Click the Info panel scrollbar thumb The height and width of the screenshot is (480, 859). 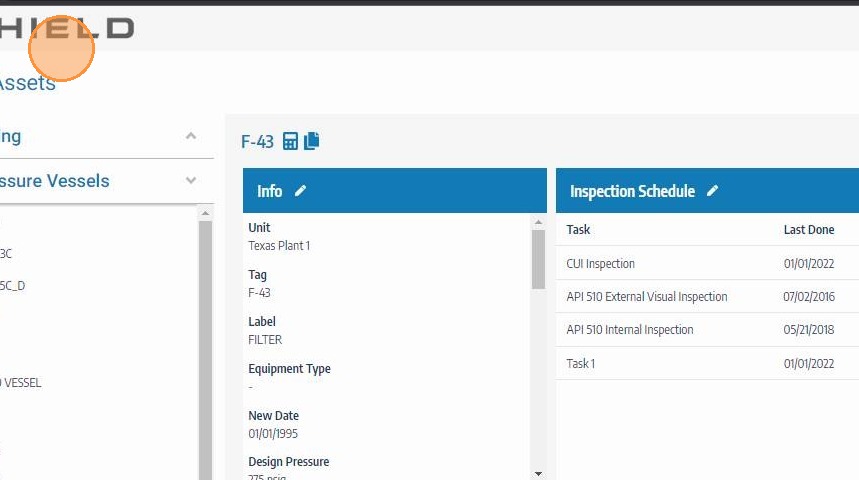point(539,259)
